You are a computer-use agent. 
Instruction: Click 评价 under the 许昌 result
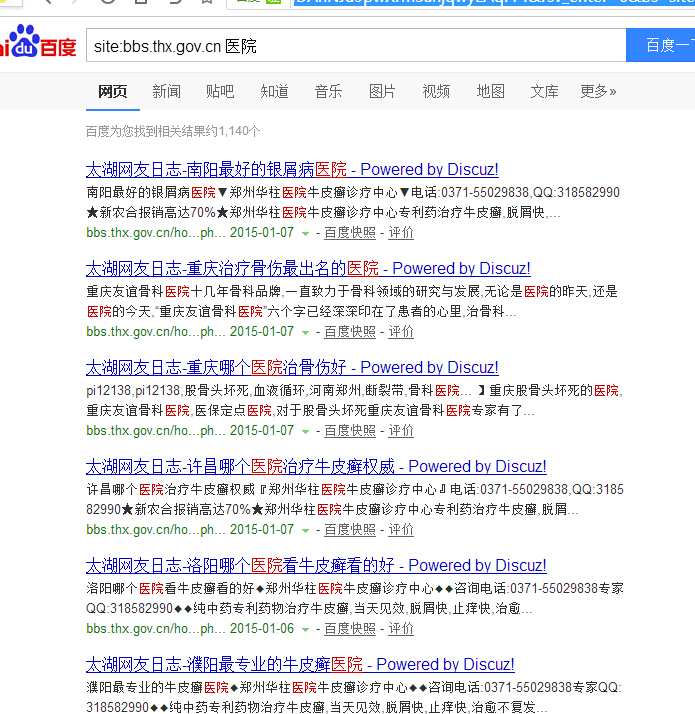pos(401,529)
